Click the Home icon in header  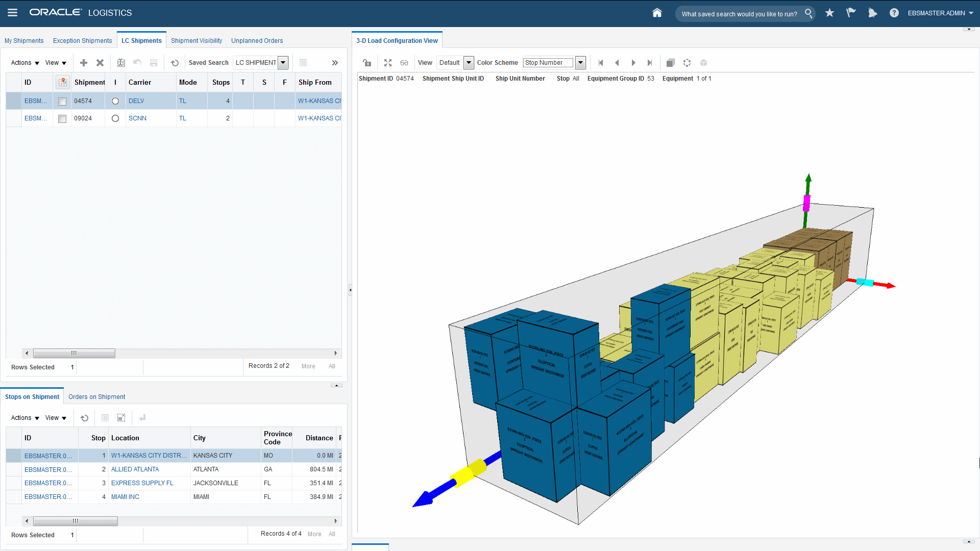point(657,13)
